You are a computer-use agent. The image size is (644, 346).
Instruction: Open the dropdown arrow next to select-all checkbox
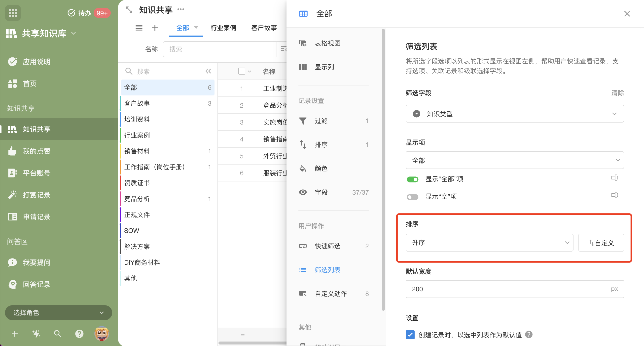(249, 71)
